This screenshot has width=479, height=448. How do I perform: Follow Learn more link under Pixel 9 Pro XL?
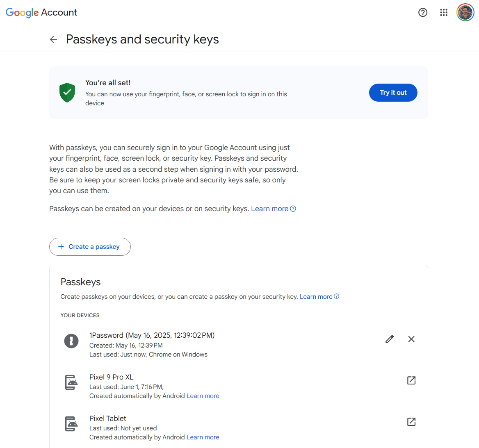coord(203,396)
